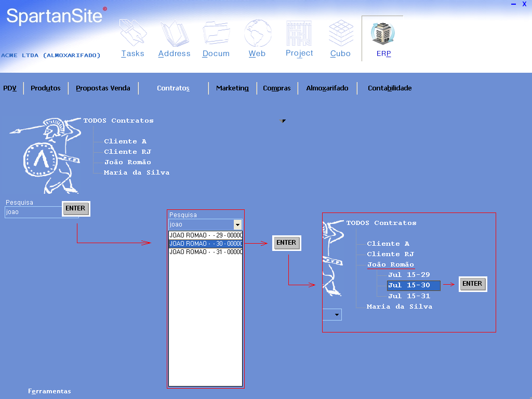Screen dimensions: 532x399
Task: Select Jul 15-31 contract in the tree
Action: [409, 296]
